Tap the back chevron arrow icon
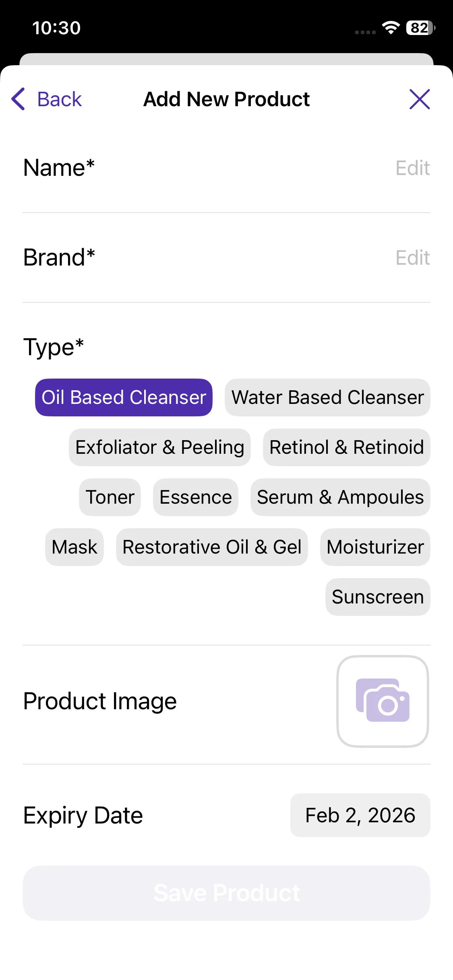Viewport: 453px width, 980px height. [x=19, y=99]
